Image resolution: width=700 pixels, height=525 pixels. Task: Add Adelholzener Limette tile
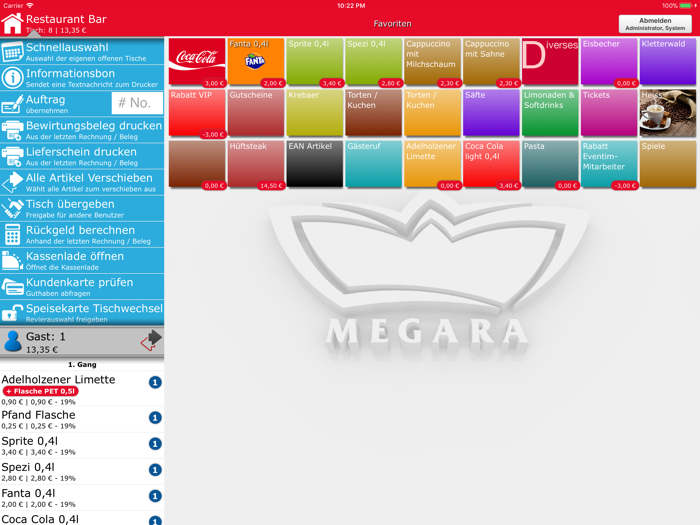point(432,164)
